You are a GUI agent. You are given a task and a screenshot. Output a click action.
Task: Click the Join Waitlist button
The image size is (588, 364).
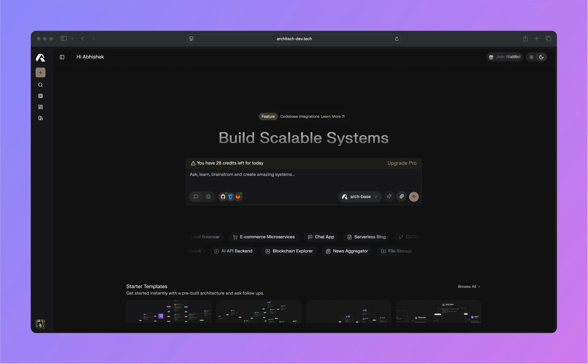point(505,57)
